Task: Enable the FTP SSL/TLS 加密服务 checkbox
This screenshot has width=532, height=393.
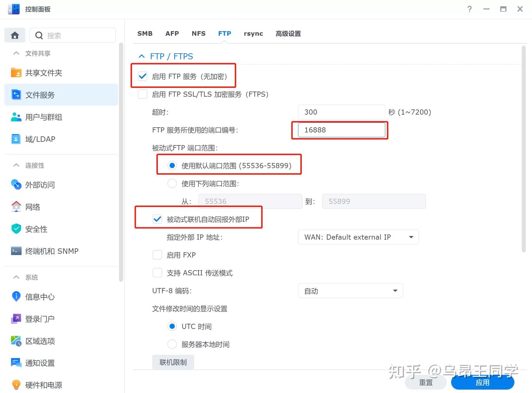Action: (x=143, y=94)
